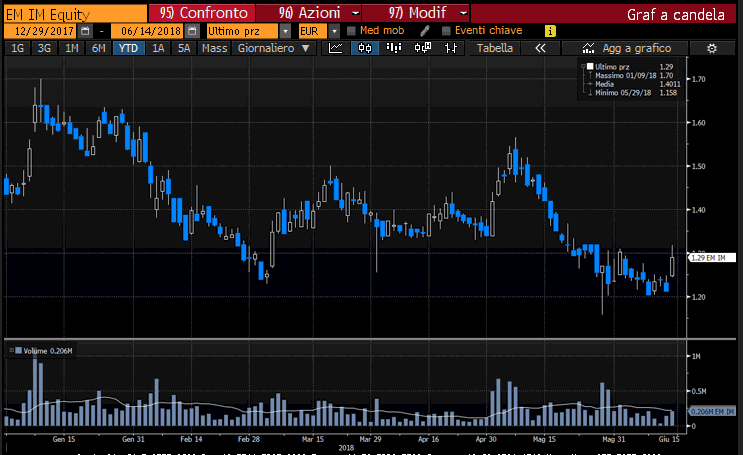Select the 1M range tab
Viewport: 743px width, 455px height.
[x=72, y=48]
